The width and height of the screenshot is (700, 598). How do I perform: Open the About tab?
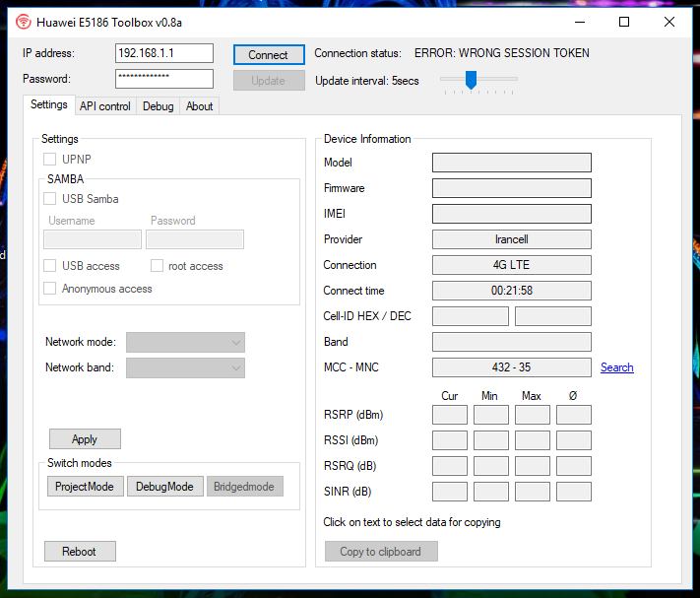[199, 106]
